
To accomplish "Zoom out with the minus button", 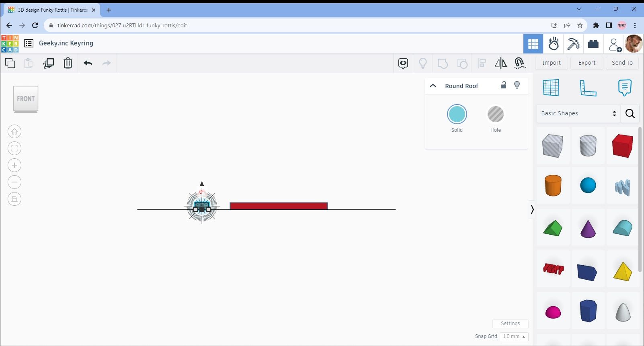I will 14,182.
